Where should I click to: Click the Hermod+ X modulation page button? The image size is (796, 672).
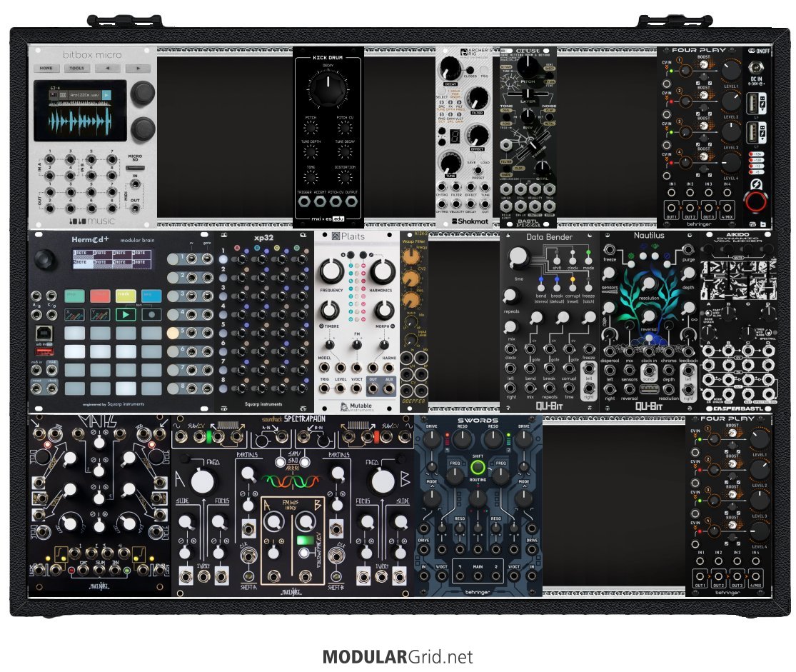tap(75, 314)
